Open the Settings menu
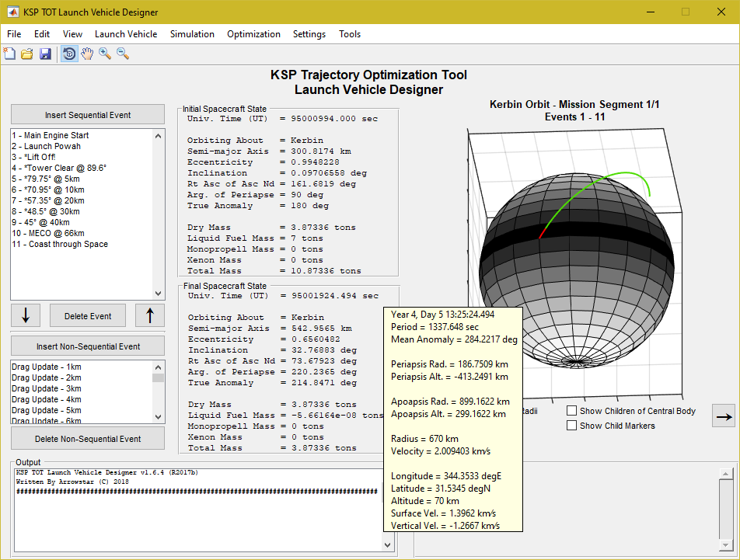Viewport: 740px width, 560px height. 309,34
